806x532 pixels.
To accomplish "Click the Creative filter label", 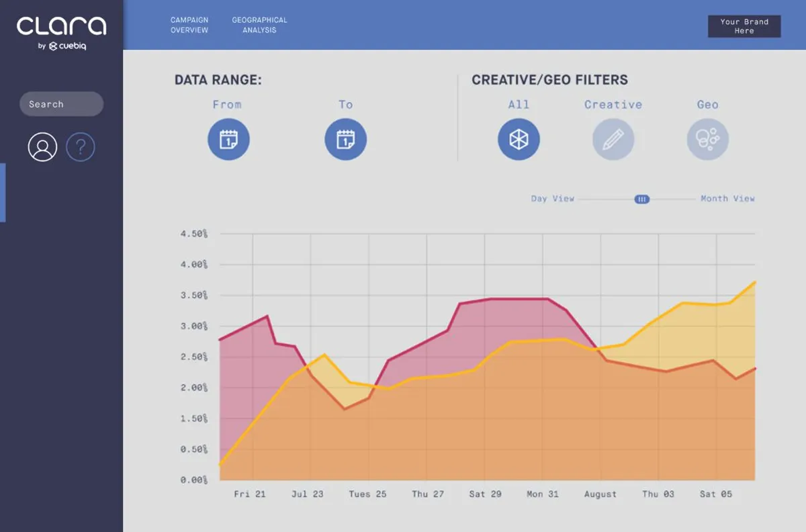I will (x=613, y=105).
